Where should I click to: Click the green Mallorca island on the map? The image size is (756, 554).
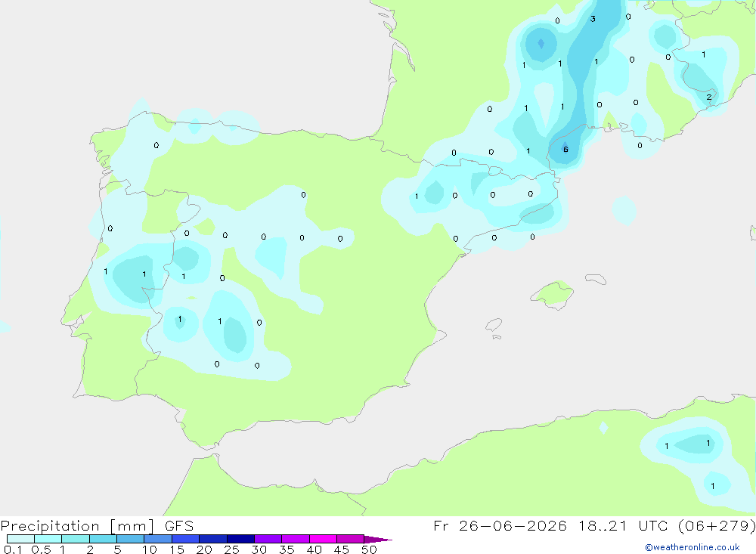point(553,294)
